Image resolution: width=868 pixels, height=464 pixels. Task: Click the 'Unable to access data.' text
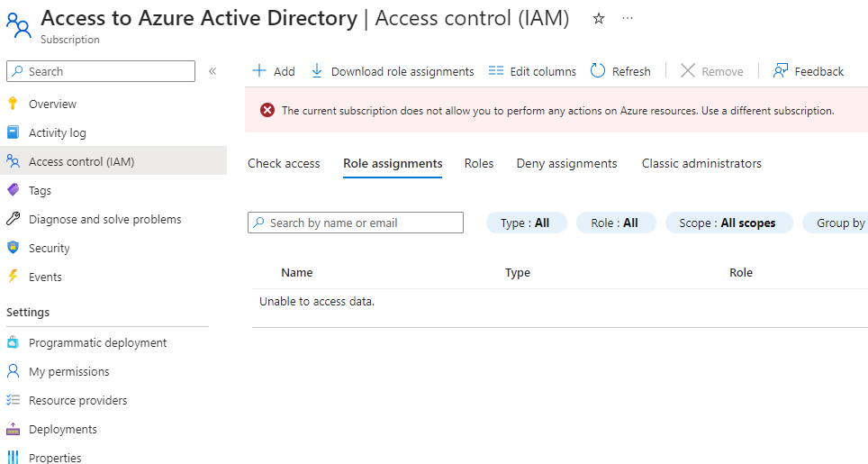coord(317,301)
